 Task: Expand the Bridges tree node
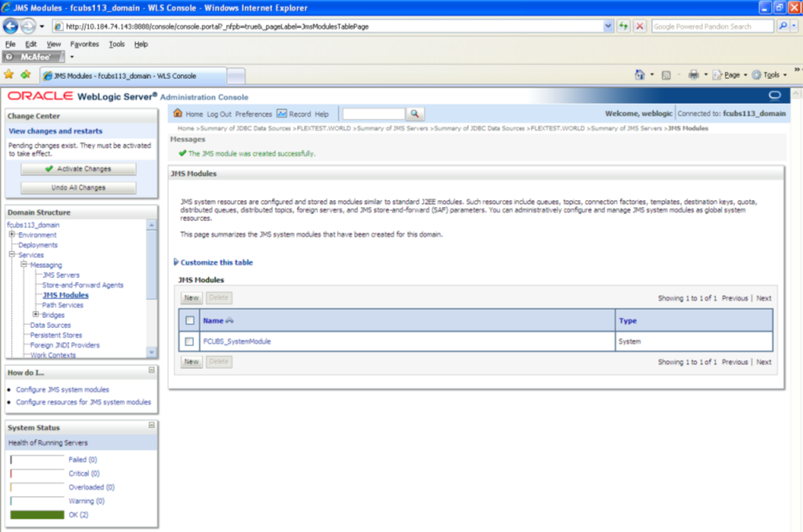(x=36, y=315)
